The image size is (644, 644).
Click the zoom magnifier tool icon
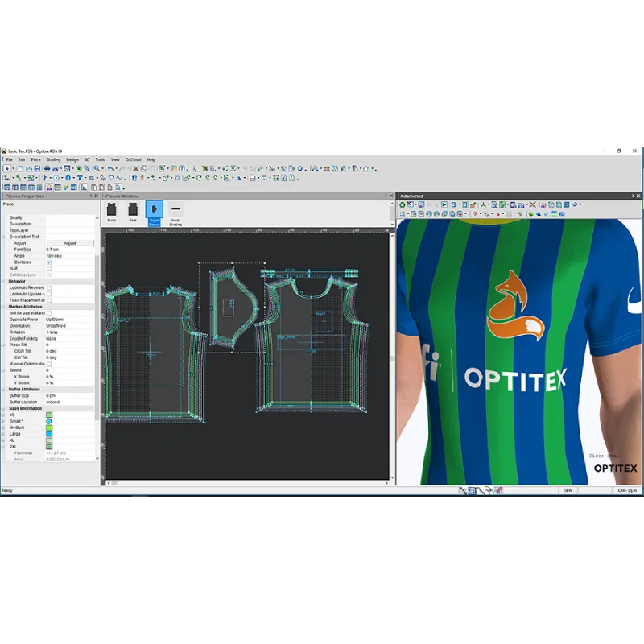(97, 169)
